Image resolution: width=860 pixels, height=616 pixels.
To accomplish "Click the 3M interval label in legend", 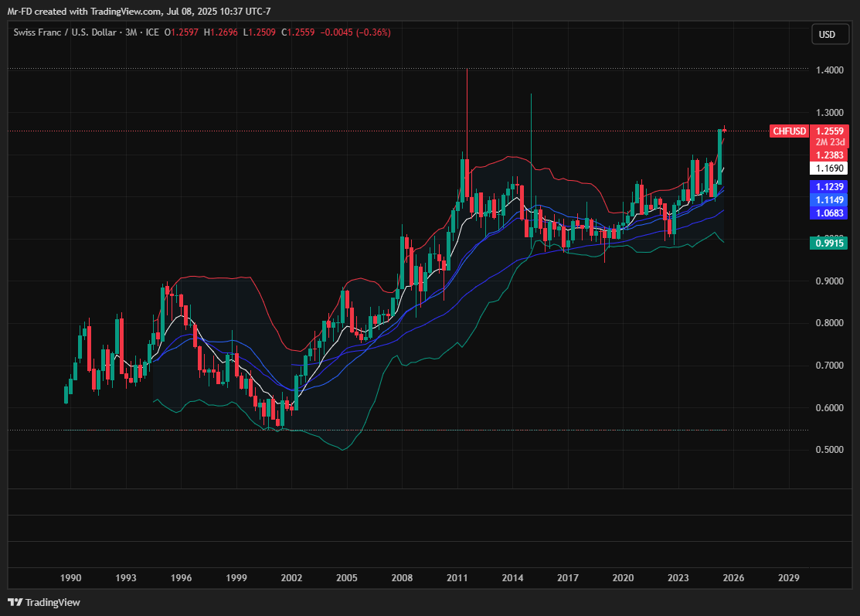I will tap(131, 32).
